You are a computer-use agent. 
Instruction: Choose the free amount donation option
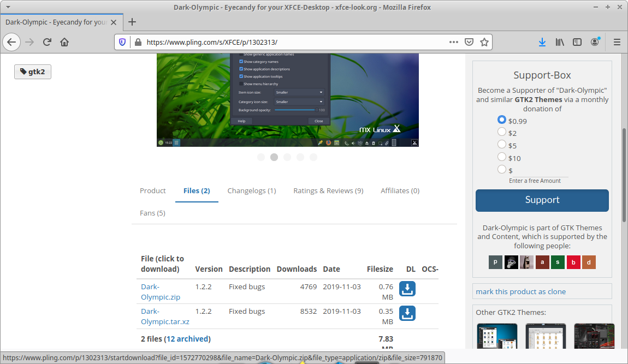[x=501, y=169]
